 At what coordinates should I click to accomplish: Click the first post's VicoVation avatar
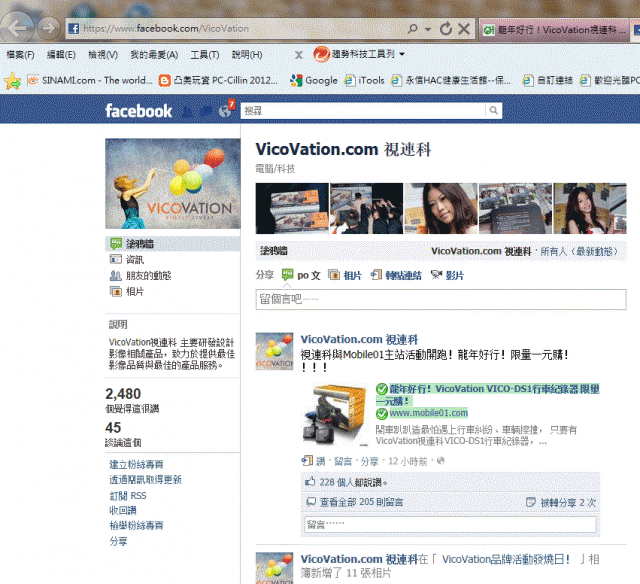274,351
